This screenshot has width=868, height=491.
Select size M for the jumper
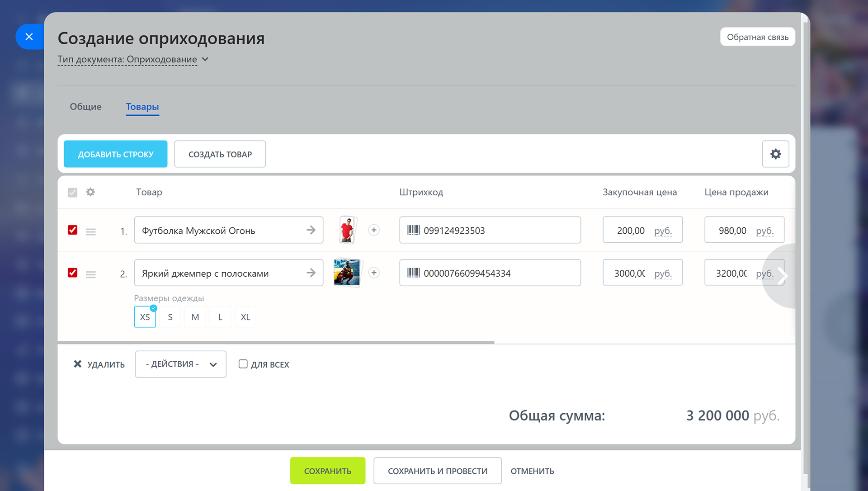click(x=195, y=317)
